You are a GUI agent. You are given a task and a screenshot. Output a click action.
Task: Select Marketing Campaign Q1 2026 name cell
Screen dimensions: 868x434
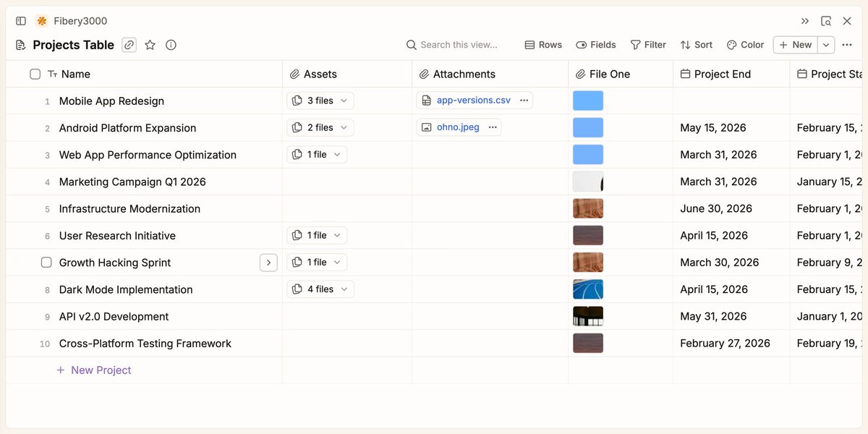[132, 182]
